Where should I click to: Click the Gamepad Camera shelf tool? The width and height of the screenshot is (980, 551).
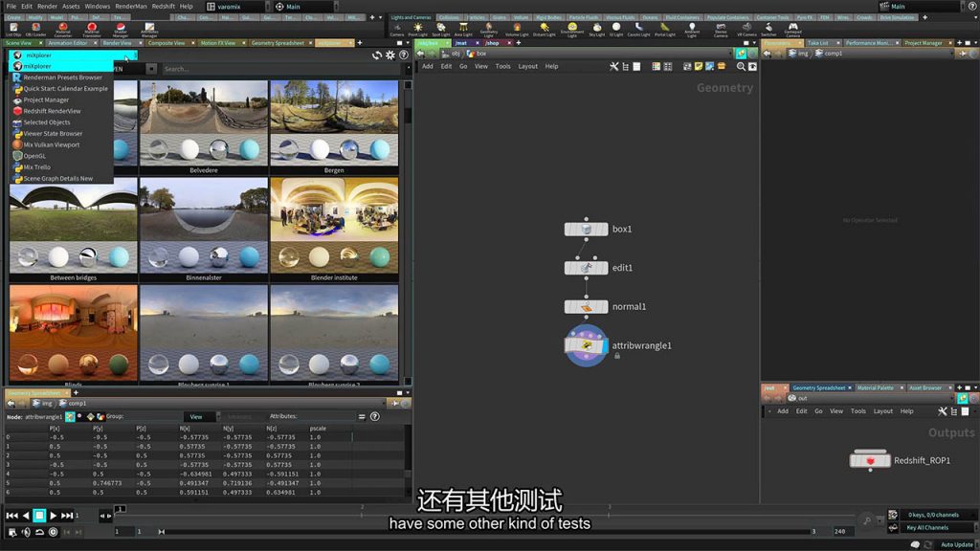click(x=792, y=30)
